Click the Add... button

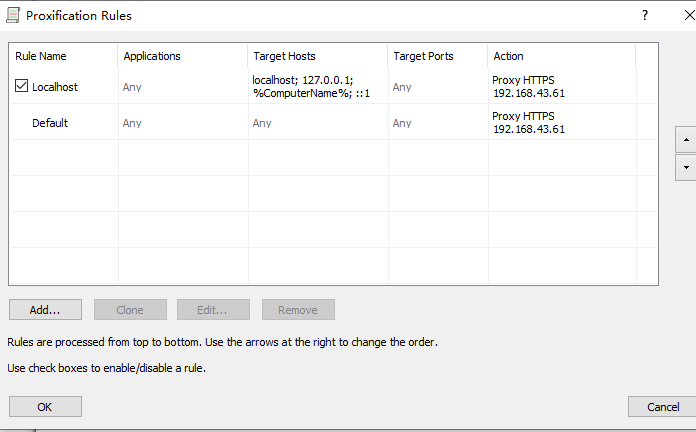point(45,309)
